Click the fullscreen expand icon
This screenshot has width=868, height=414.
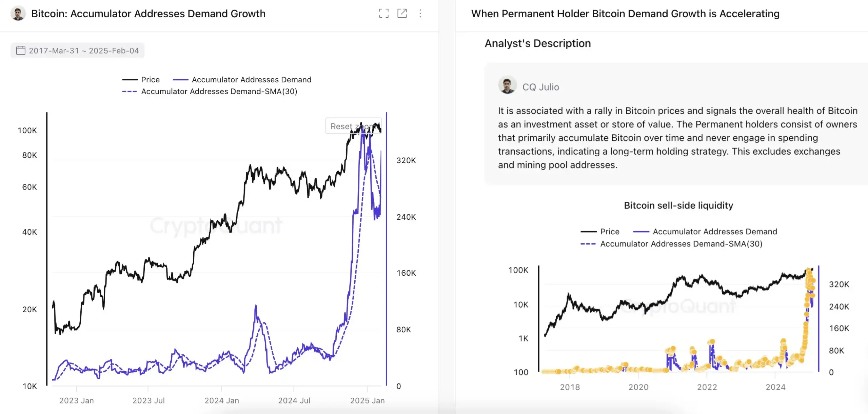[x=383, y=14]
